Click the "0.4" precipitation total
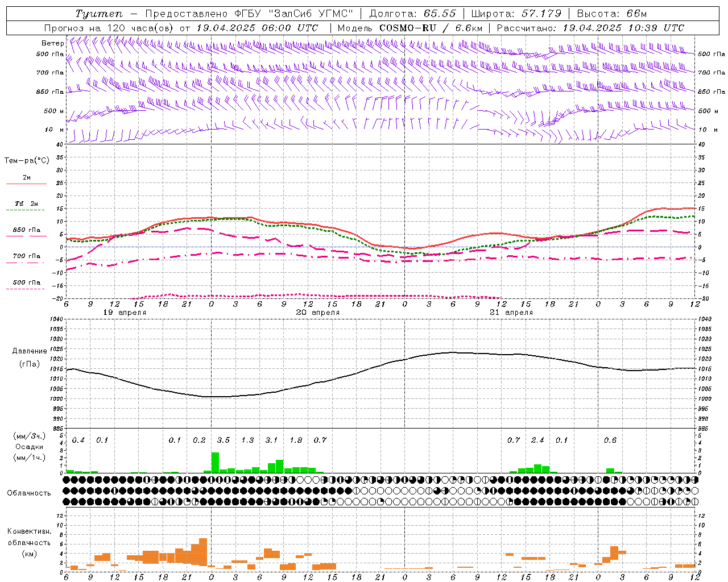728x582 pixels. 78,440
